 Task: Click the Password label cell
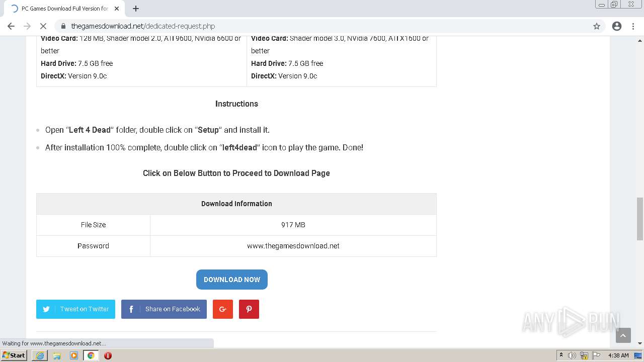click(94, 246)
